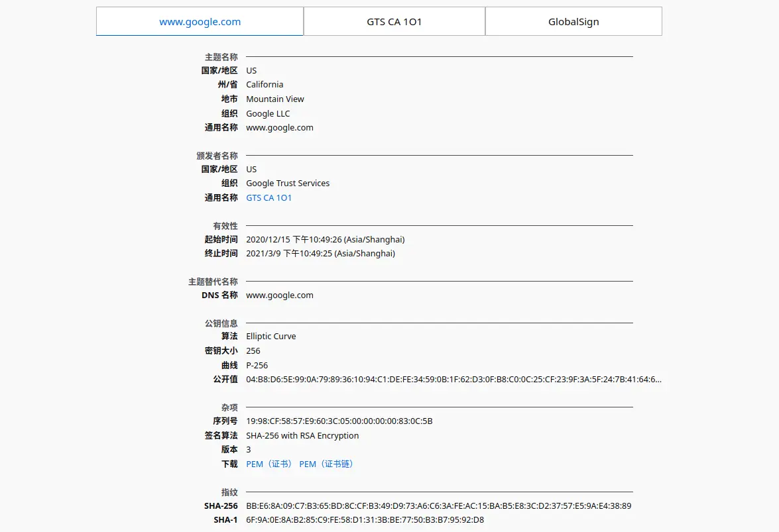Viewport: 779px width, 532px height.
Task: Open the GlobalSign certificate tab
Action: (573, 21)
